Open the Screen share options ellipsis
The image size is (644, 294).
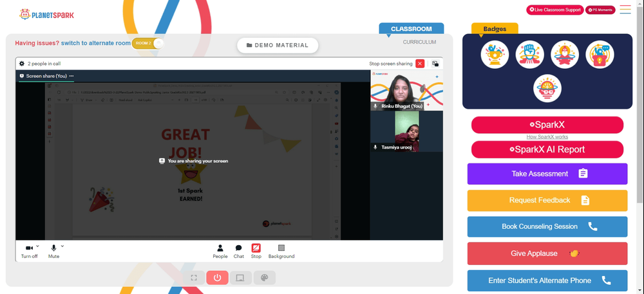(x=71, y=76)
